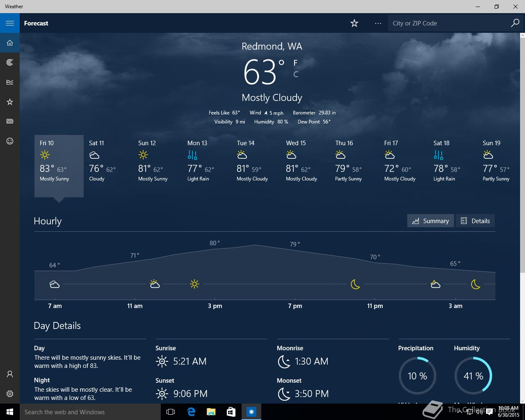The image size is (525, 420).
Task: Click the 7 am cloudy icon on hourly chart
Action: point(55,284)
